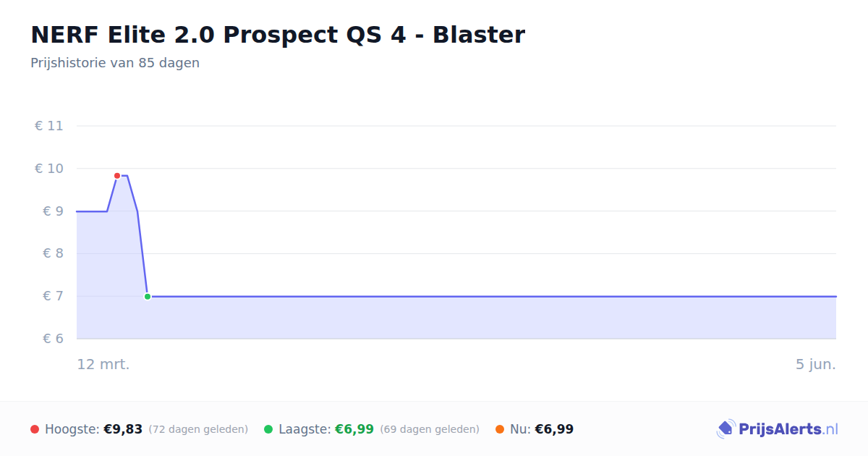The width and height of the screenshot is (868, 456).
Task: Click the green Laagste legend dot
Action: [268, 429]
